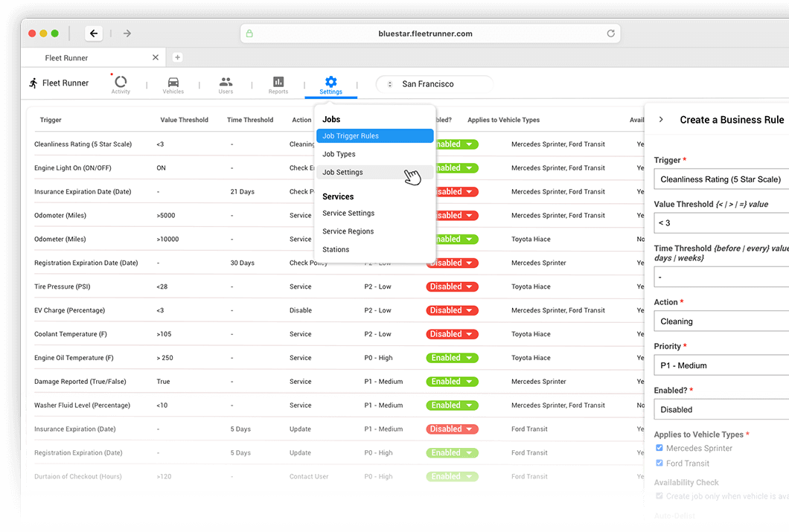
Task: Open the Trigger dropdown in the rule panel
Action: pyautogui.click(x=726, y=179)
